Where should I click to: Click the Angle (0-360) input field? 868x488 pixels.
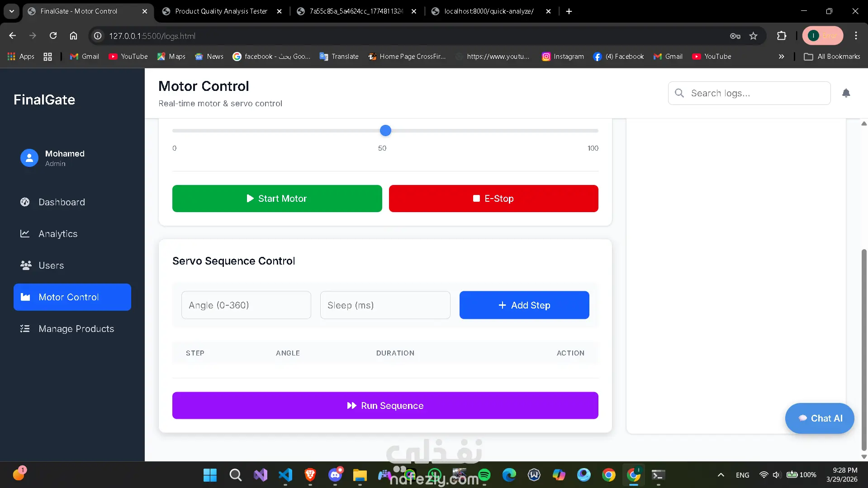246,305
